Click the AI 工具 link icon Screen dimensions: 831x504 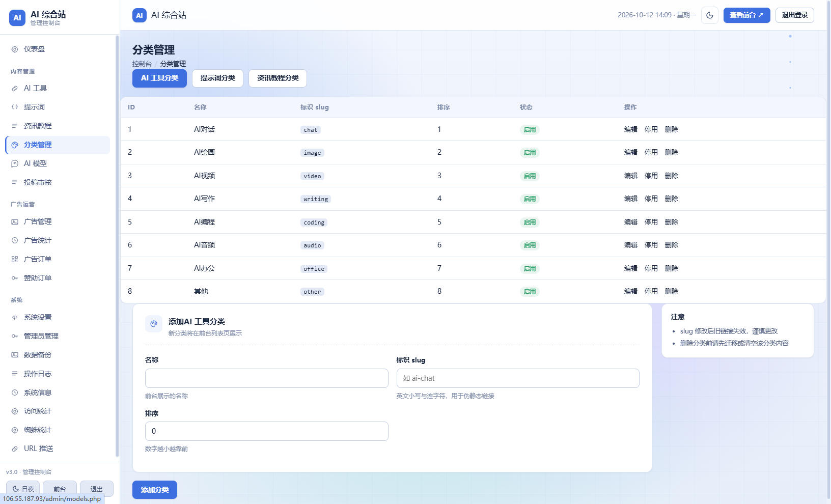15,89
